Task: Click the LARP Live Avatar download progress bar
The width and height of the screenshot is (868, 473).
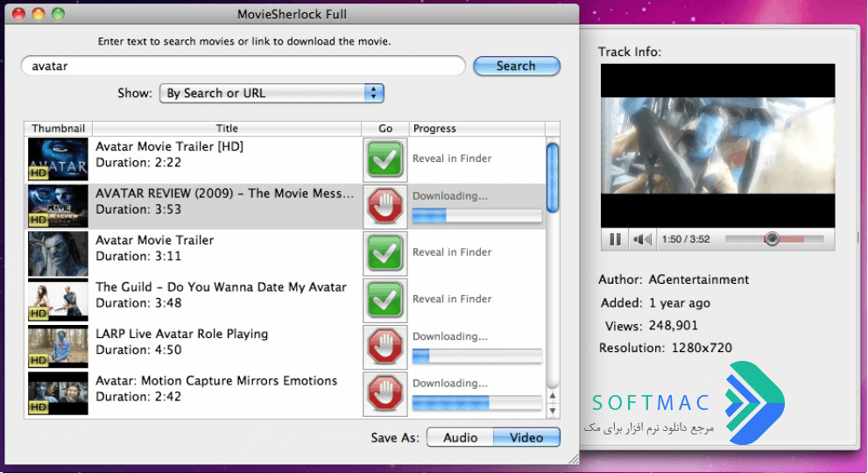Action: tap(476, 357)
